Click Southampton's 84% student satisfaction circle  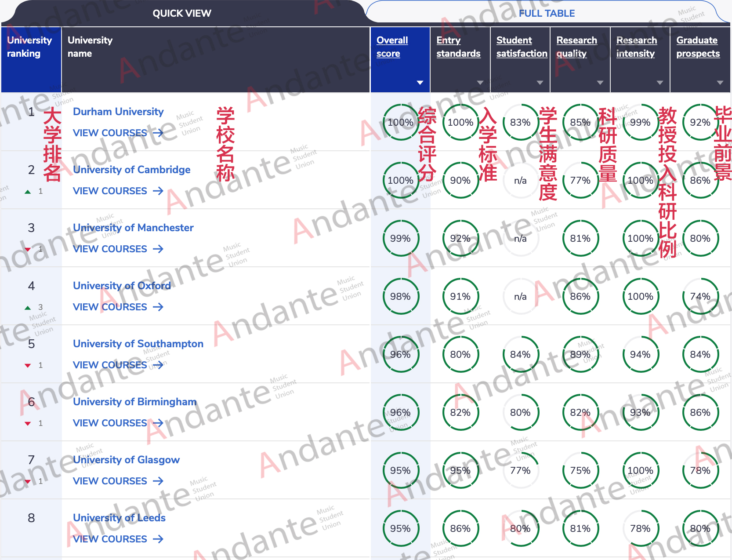pos(520,354)
